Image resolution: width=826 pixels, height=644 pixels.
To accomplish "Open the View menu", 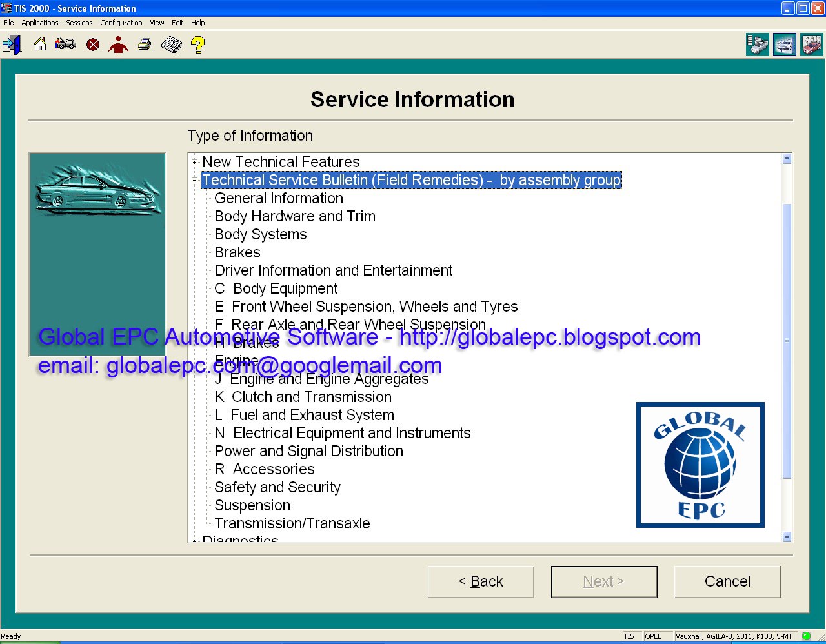I will coord(157,23).
